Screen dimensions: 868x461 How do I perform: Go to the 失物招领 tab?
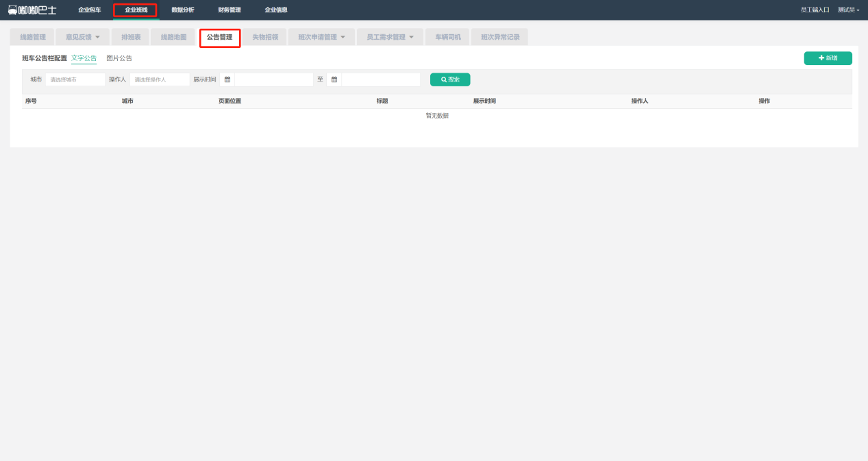click(265, 37)
